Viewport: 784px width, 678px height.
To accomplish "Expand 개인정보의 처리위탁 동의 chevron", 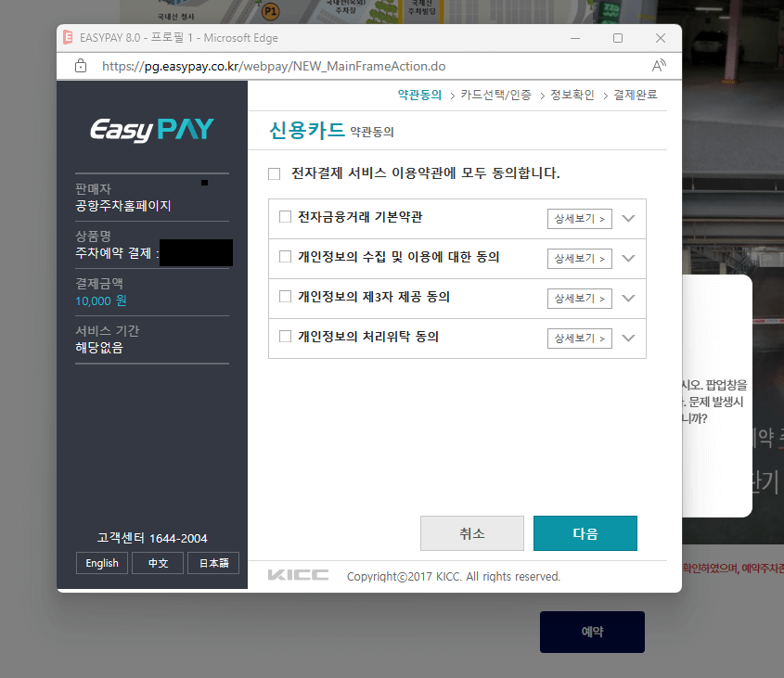I will click(628, 339).
